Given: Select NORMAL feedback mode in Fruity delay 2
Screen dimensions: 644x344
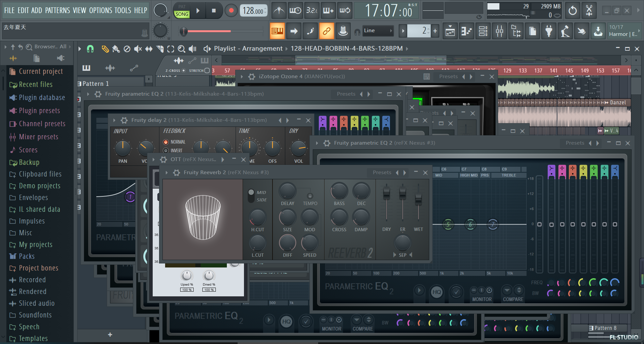Looking at the screenshot, I should click(166, 142).
